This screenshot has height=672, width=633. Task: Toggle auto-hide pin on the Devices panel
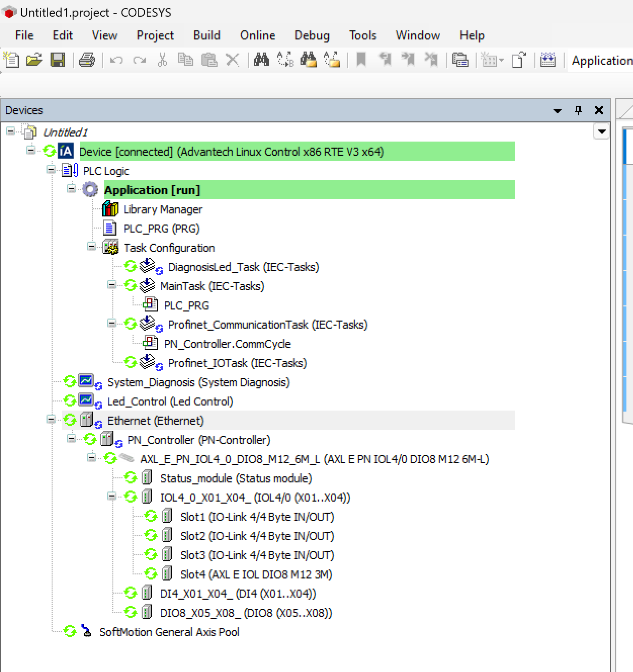click(578, 110)
